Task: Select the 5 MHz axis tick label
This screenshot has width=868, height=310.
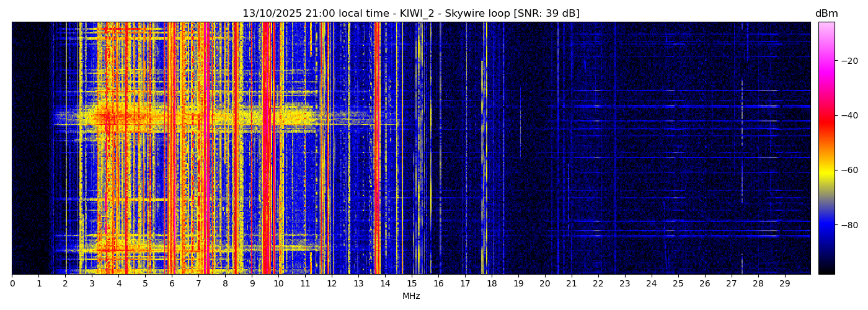Action: pos(145,284)
